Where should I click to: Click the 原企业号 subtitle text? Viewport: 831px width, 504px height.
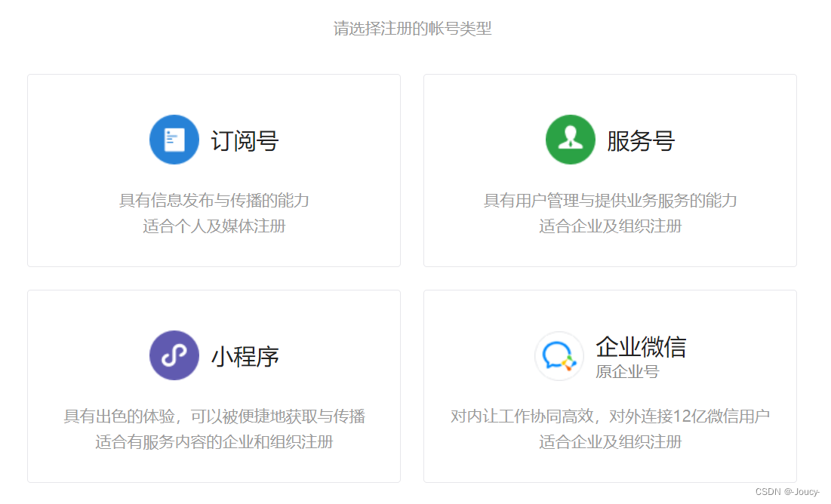627,372
